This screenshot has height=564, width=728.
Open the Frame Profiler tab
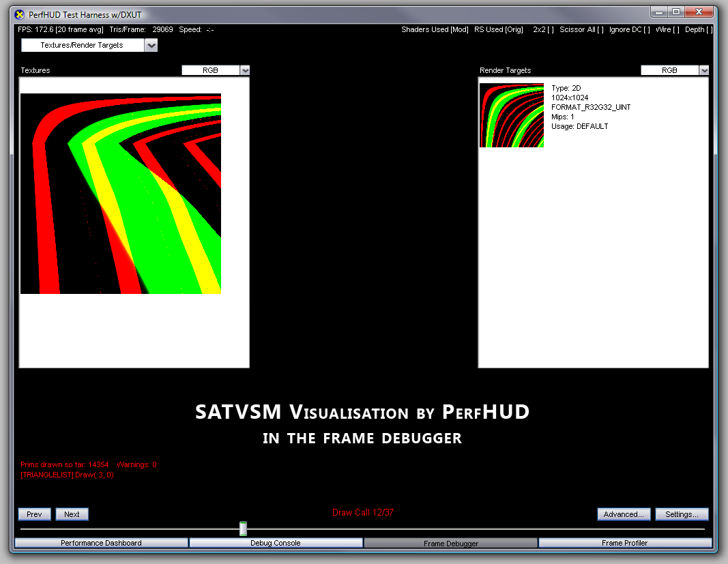point(625,543)
